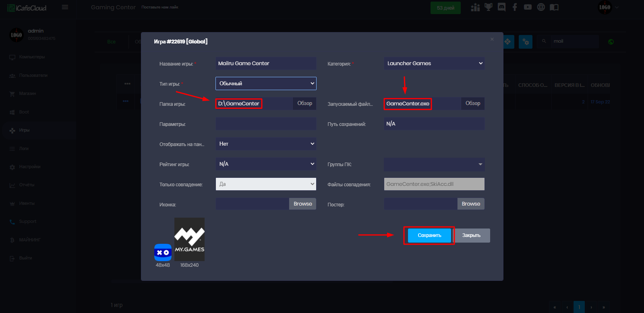Click the empty Постер path field
The height and width of the screenshot is (313, 644).
click(x=421, y=204)
